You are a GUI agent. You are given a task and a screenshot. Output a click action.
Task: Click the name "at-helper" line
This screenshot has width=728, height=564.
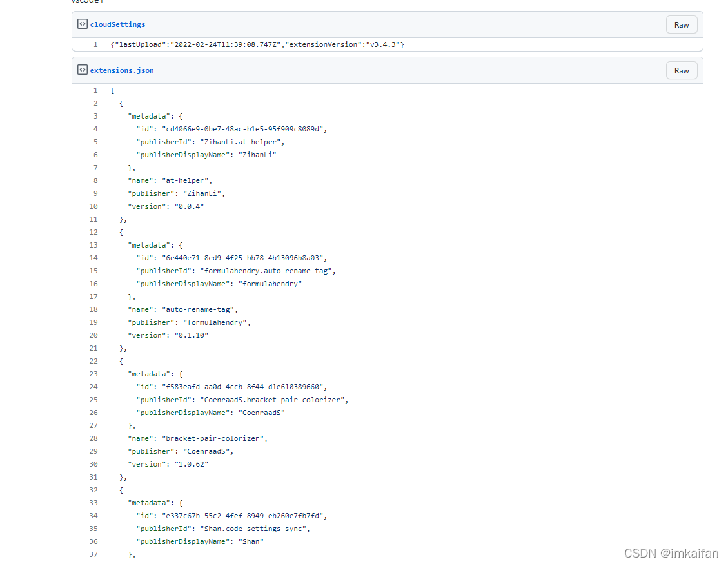click(170, 180)
